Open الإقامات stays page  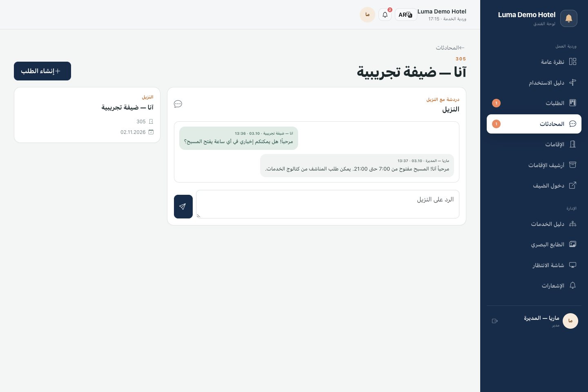pyautogui.click(x=534, y=144)
